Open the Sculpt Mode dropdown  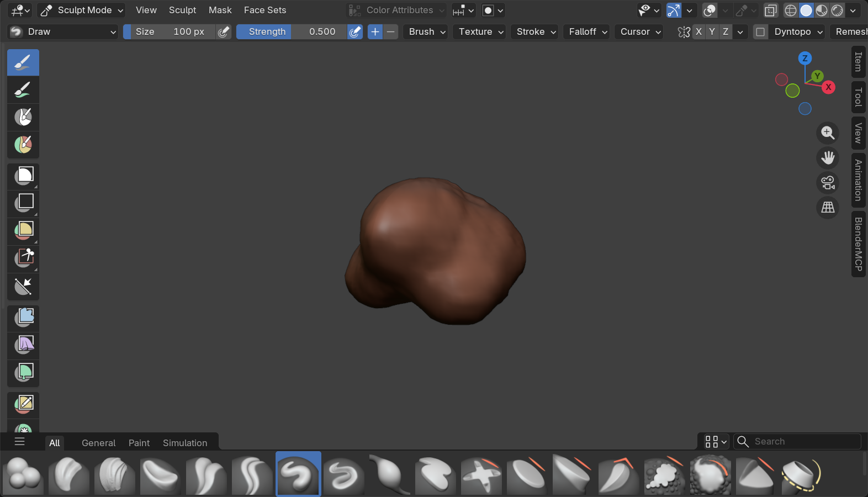point(81,10)
